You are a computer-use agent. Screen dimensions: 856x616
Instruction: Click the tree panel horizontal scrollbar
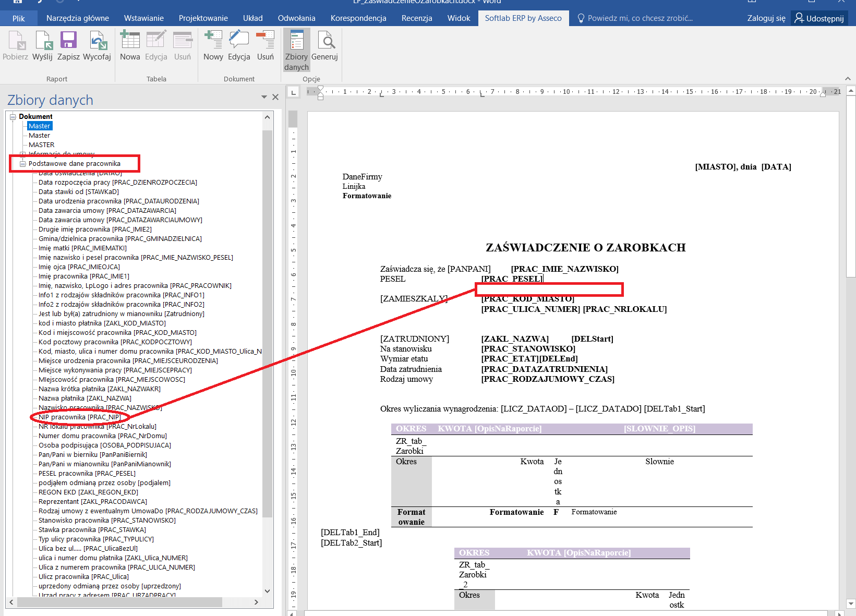pos(120,602)
